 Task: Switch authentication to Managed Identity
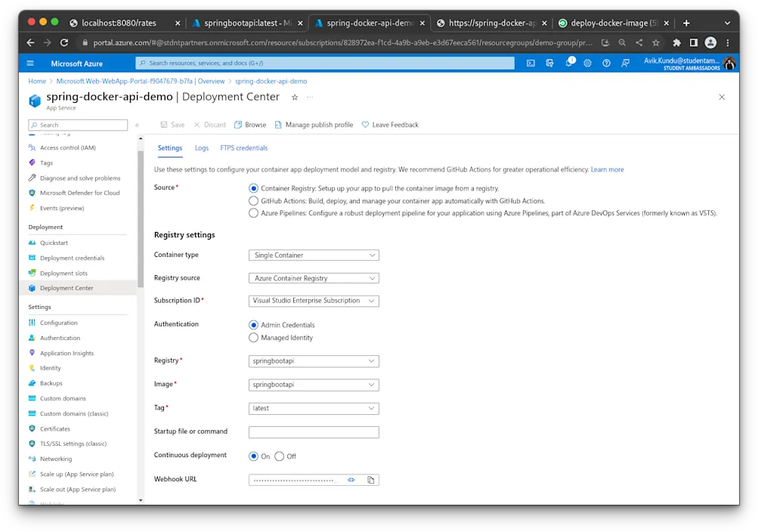(x=253, y=337)
